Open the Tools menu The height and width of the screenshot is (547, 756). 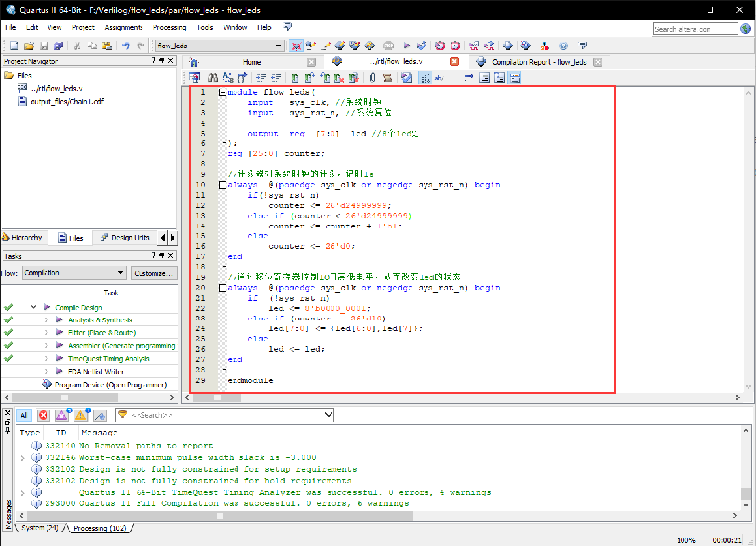205,27
